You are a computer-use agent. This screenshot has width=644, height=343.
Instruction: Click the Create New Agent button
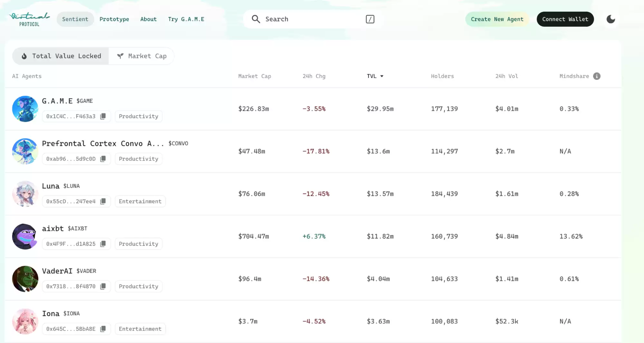(x=497, y=19)
